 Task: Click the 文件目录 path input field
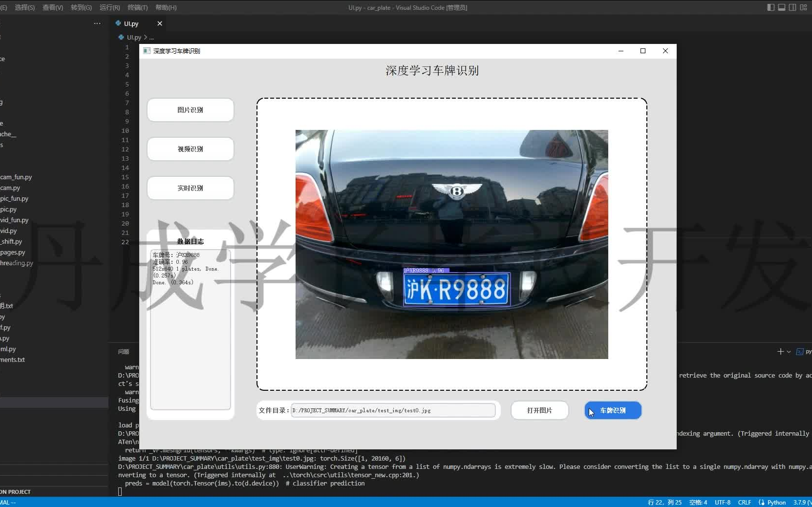393,410
